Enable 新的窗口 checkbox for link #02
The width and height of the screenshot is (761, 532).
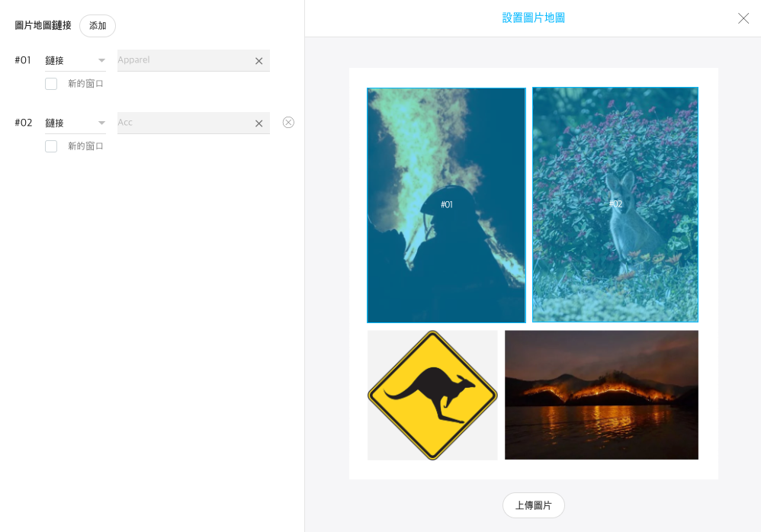51,146
